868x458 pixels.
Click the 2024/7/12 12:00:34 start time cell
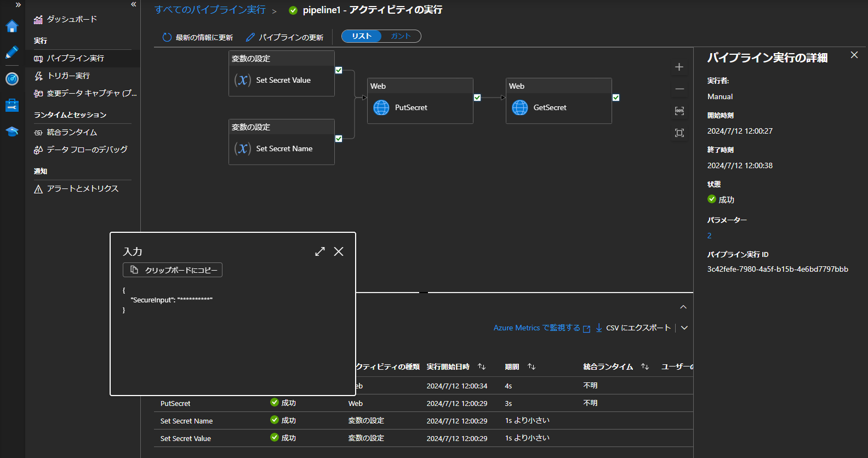point(457,386)
